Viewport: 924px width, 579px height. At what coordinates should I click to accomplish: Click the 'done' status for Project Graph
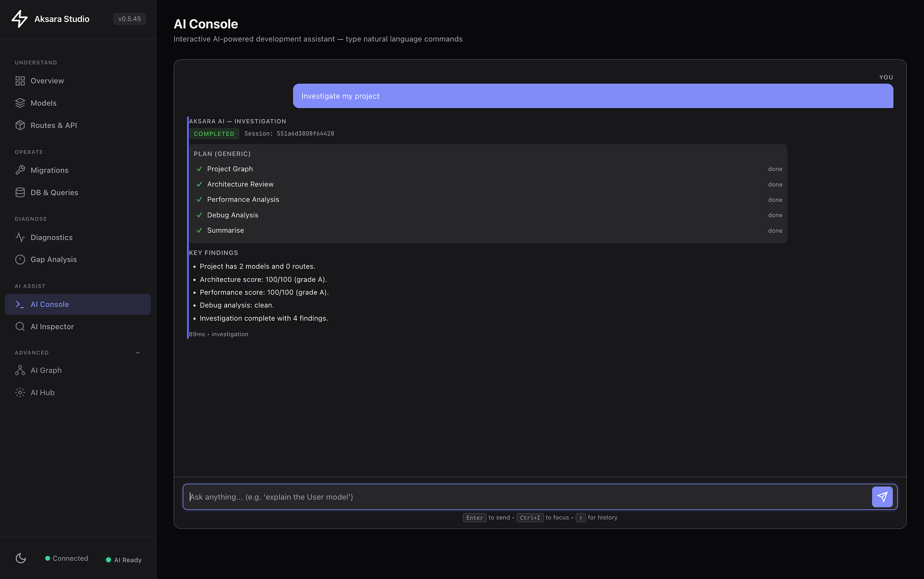click(x=775, y=169)
